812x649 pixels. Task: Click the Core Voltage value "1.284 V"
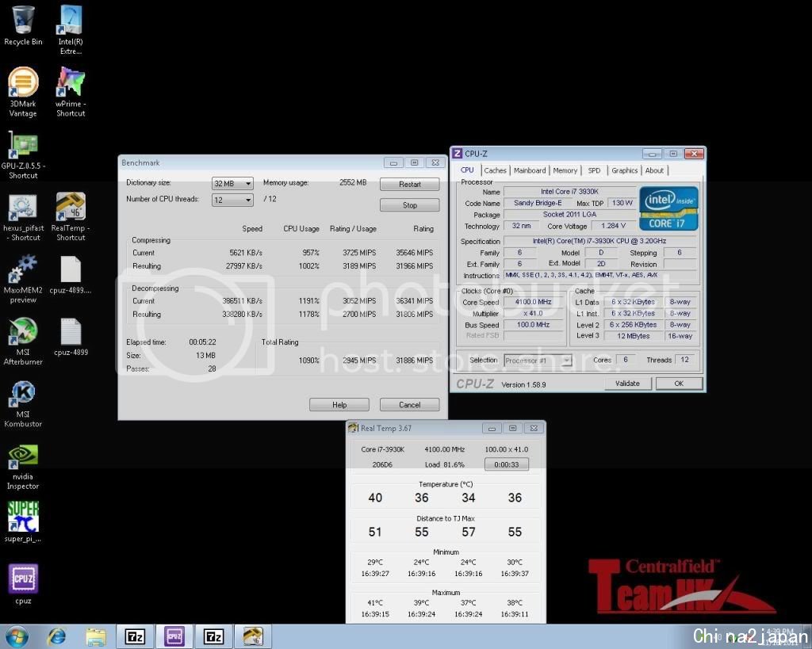tap(613, 226)
